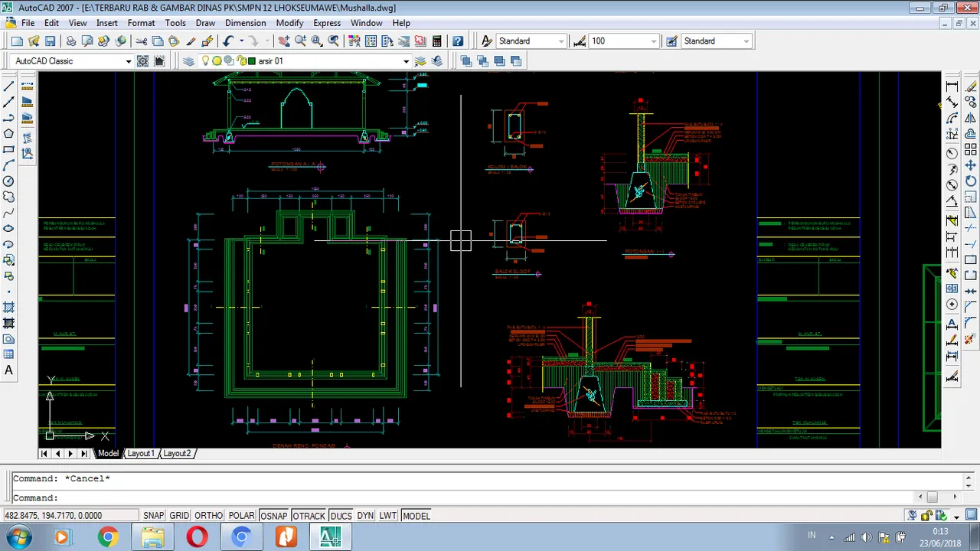Open the File menu

click(x=28, y=23)
